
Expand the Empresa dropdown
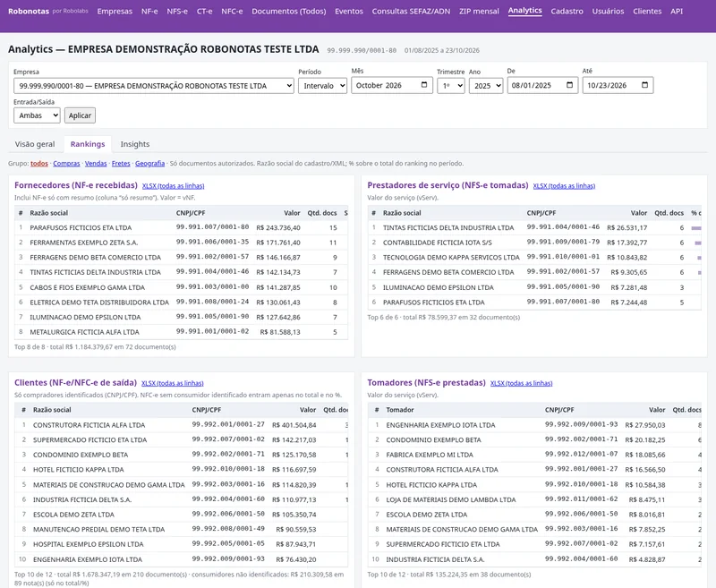point(153,86)
